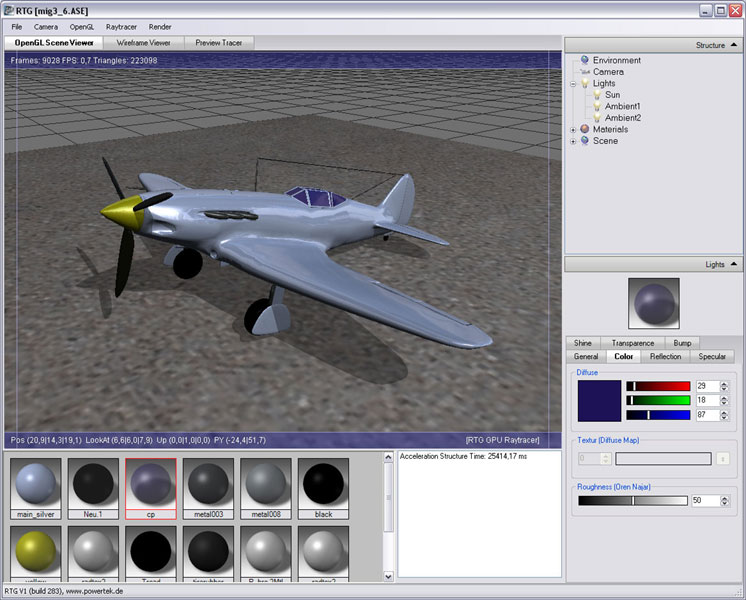The height and width of the screenshot is (600, 746).
Task: Click the Camera icon in the tree
Action: click(x=584, y=72)
